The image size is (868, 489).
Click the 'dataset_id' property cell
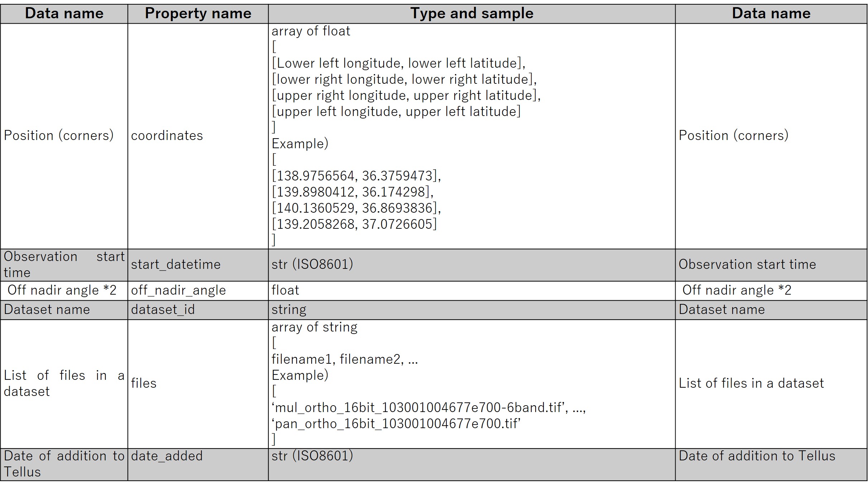click(x=198, y=310)
